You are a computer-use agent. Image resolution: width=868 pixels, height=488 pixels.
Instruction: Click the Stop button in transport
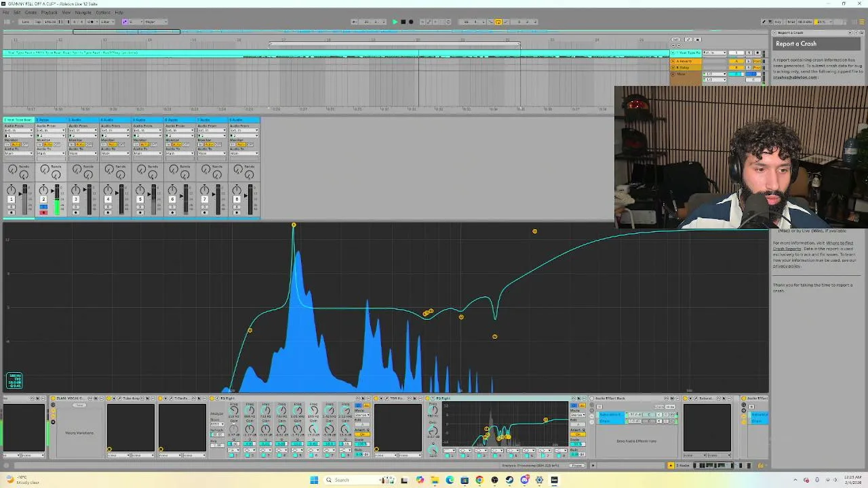click(x=403, y=22)
